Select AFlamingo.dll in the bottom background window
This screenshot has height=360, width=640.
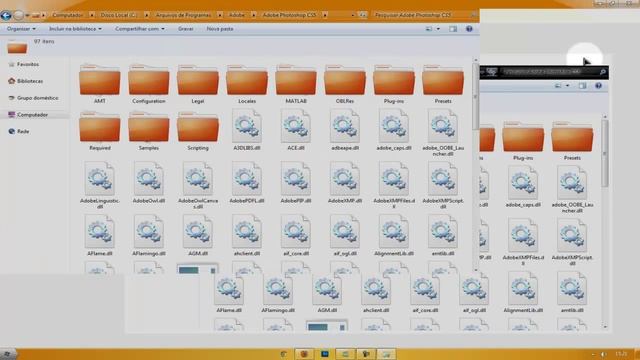point(278,293)
